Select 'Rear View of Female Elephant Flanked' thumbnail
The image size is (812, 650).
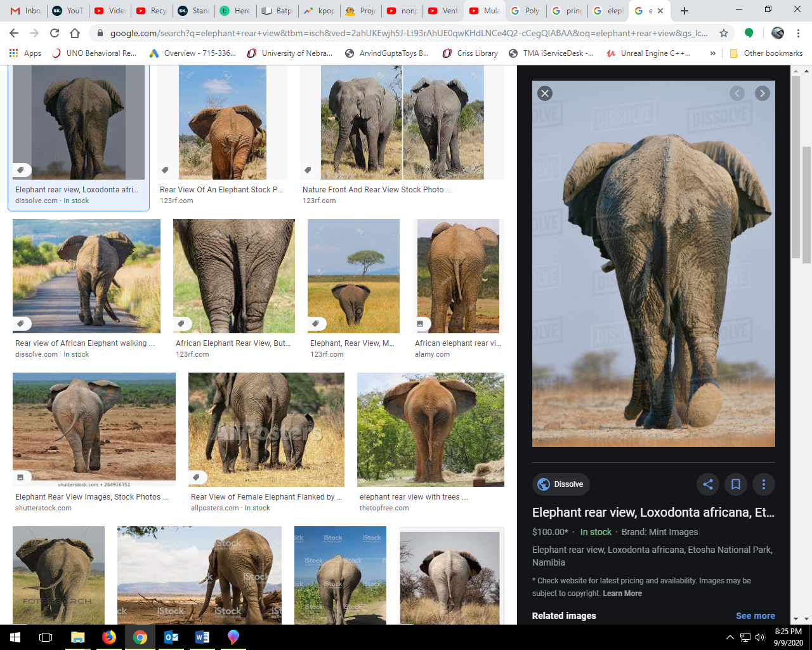266,430
